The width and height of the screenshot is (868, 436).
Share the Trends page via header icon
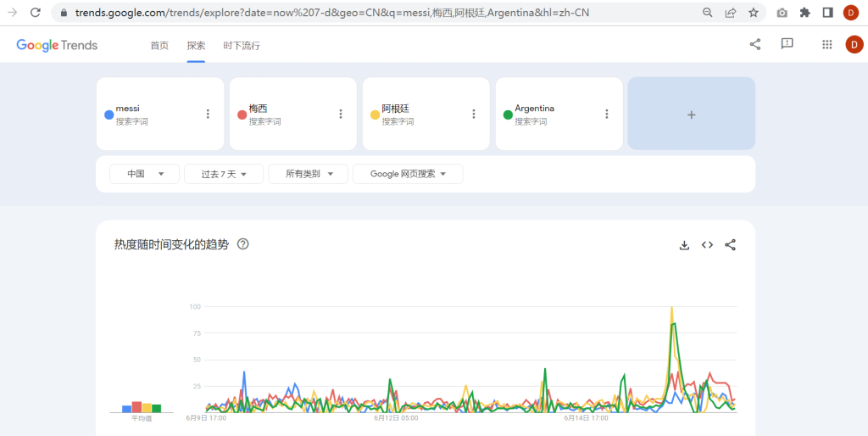pos(755,44)
